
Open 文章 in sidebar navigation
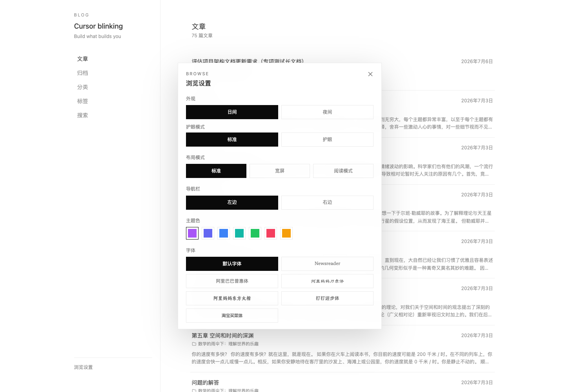[x=82, y=59]
